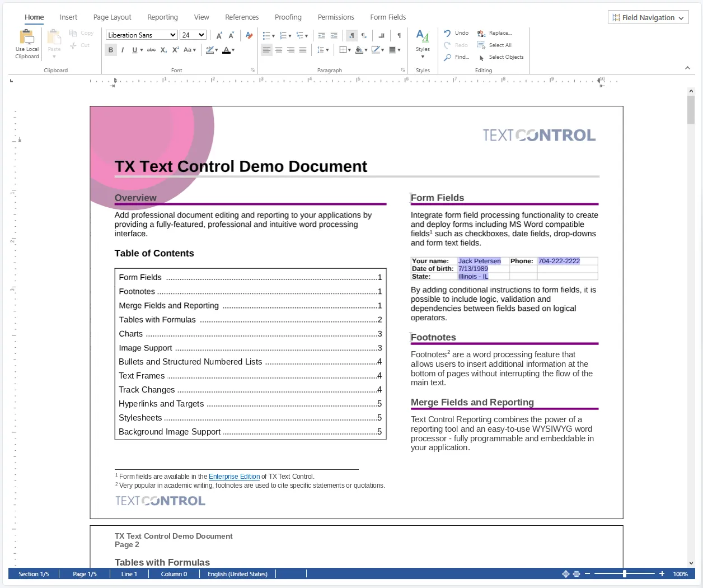
Task: Click the first view icon in status bar
Action: pyautogui.click(x=566, y=574)
